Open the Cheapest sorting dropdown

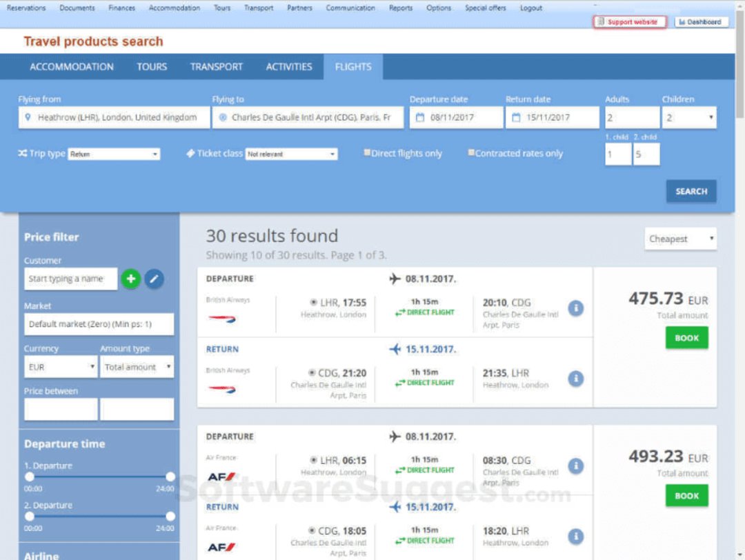[x=681, y=239]
